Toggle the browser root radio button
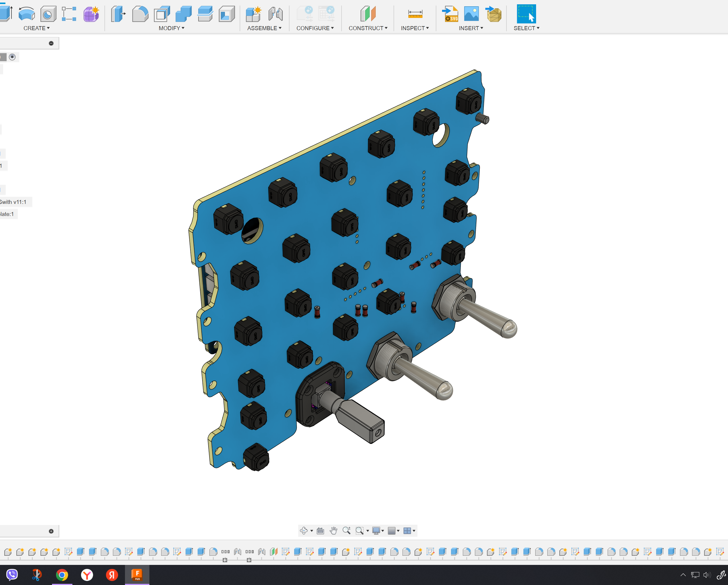 [x=12, y=57]
